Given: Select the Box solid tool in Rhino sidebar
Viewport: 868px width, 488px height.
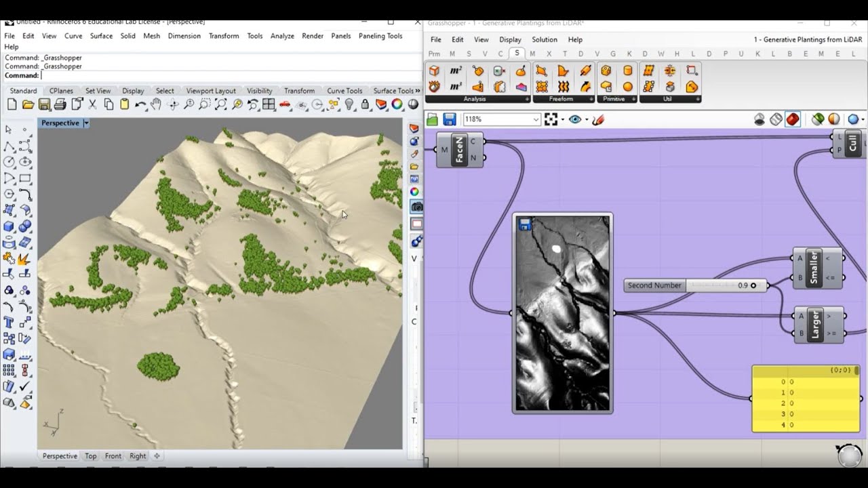Looking at the screenshot, I should tap(9, 226).
